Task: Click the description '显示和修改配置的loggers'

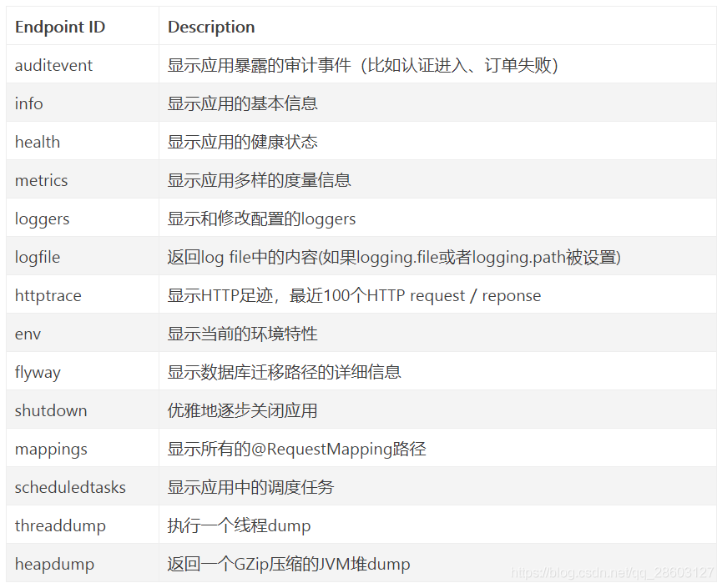Action: pyautogui.click(x=261, y=219)
